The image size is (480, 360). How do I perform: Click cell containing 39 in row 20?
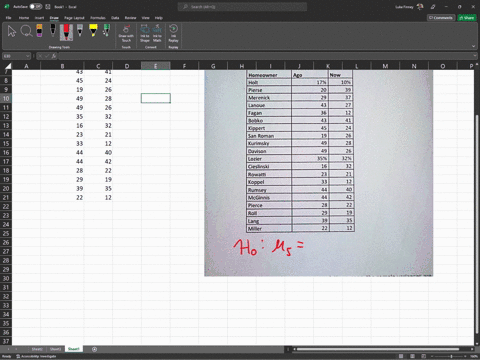click(x=62, y=188)
